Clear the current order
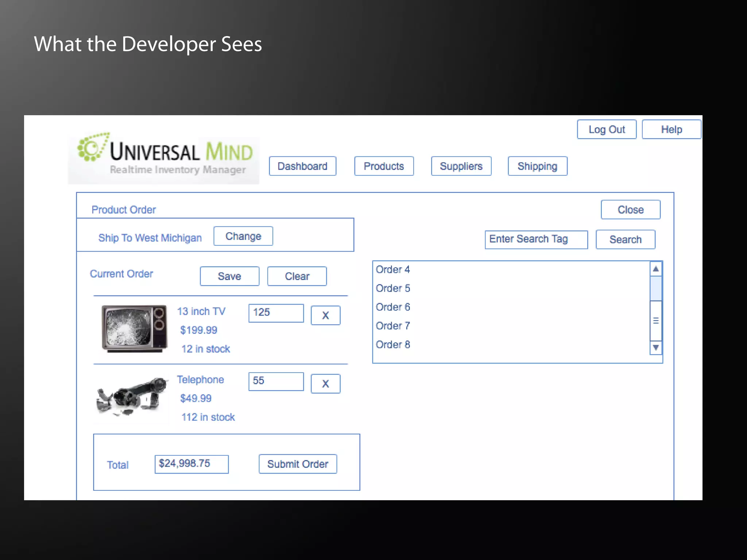 pyautogui.click(x=297, y=276)
